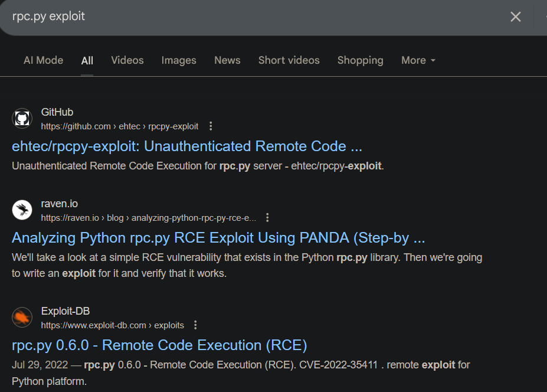The height and width of the screenshot is (392, 547).
Task: Clear the search query with the X icon
Action: coord(515,17)
